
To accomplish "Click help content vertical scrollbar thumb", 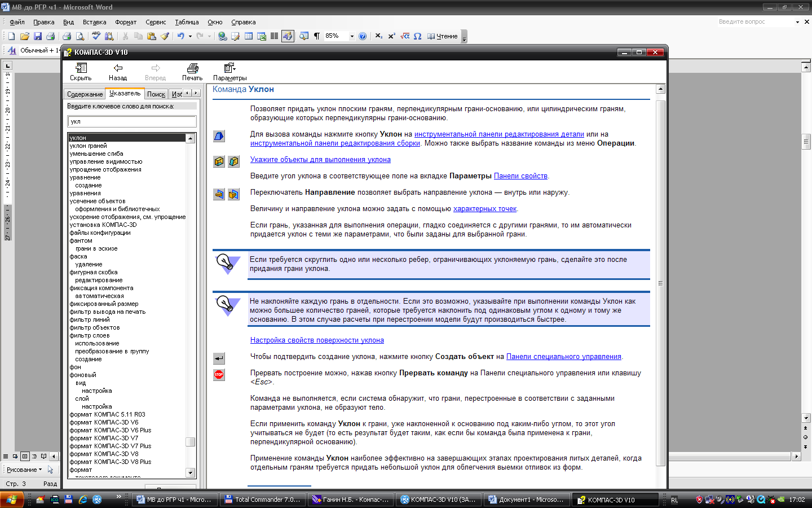I will [x=660, y=282].
